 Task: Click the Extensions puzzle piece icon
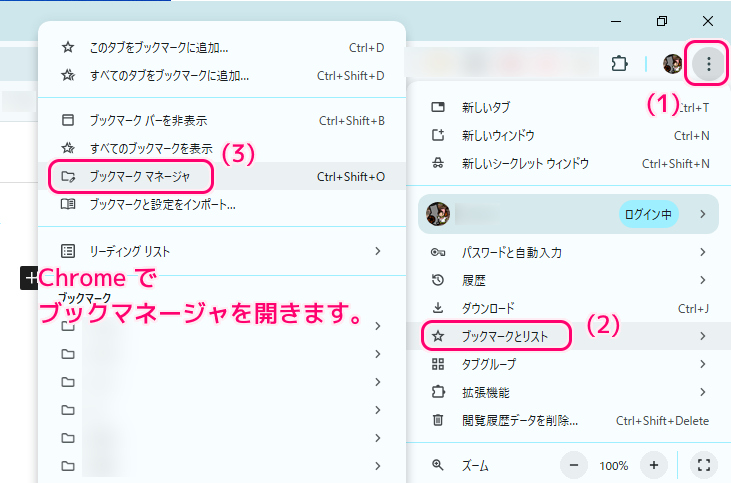click(619, 64)
